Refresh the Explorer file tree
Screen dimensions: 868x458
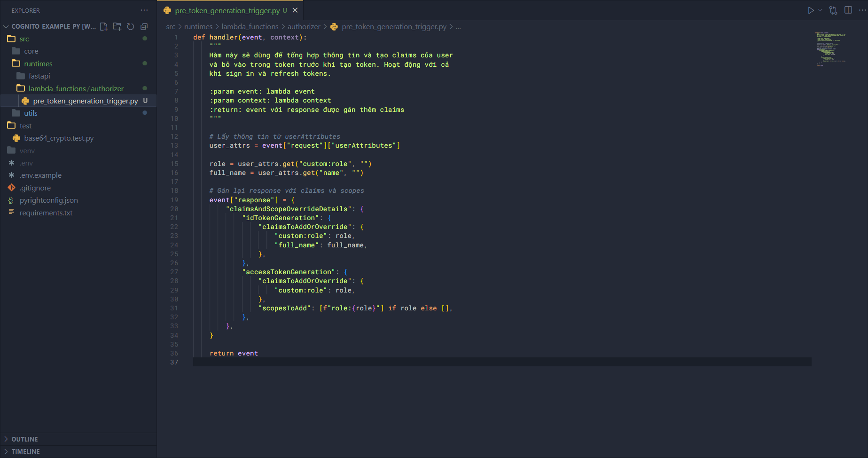click(x=131, y=27)
